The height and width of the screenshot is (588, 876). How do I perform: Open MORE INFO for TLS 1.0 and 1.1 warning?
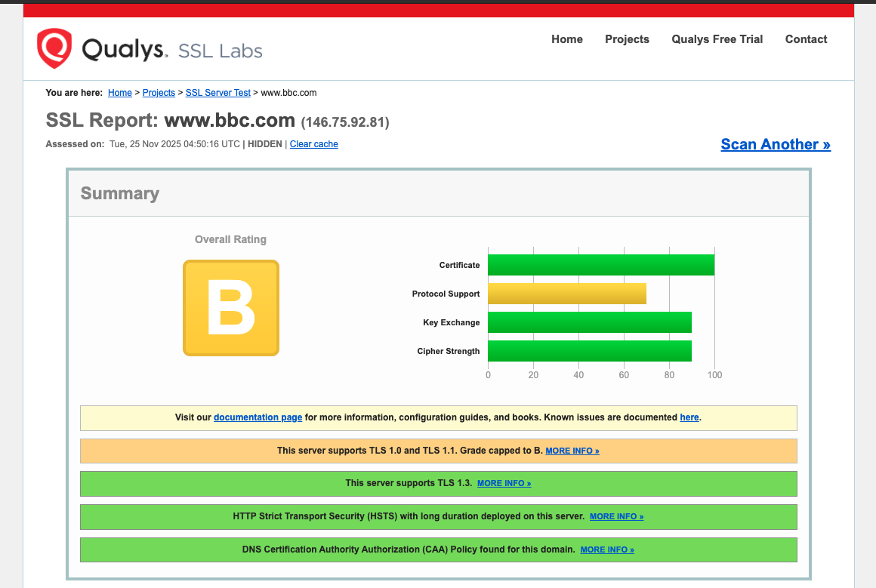pos(572,451)
